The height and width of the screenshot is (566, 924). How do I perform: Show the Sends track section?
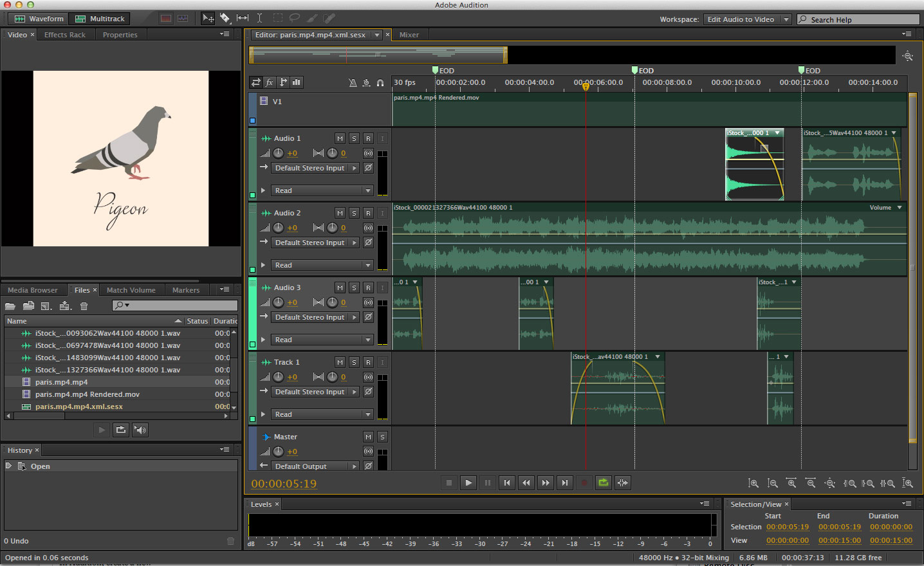(283, 82)
